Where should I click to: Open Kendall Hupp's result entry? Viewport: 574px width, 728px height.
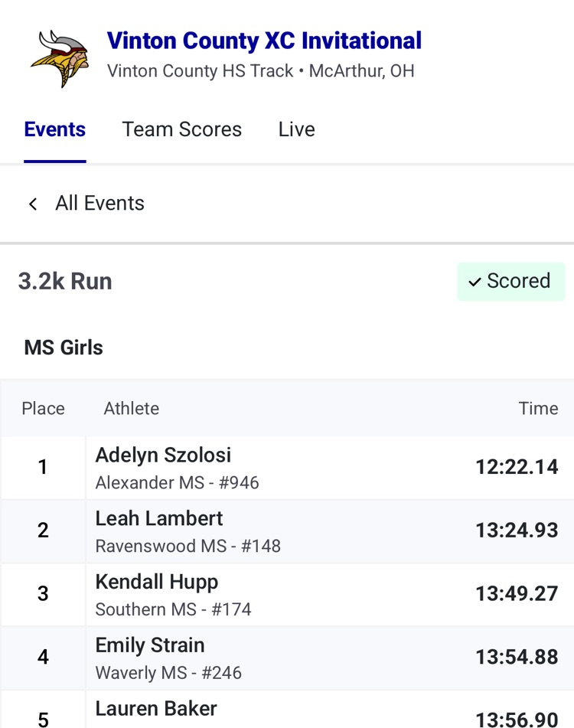click(x=287, y=594)
